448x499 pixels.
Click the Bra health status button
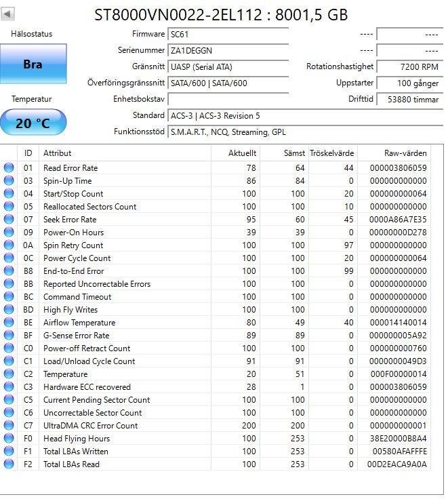click(33, 64)
